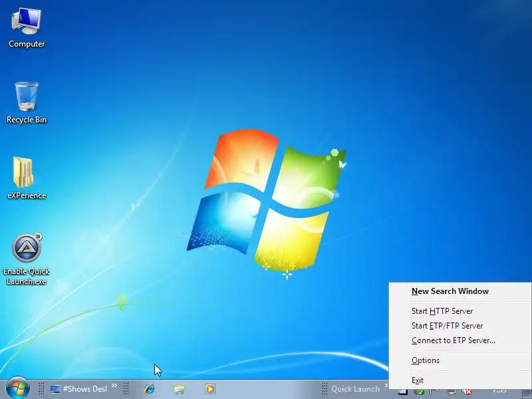Image resolution: width=532 pixels, height=399 pixels.
Task: Click the Quick Launch toolbar label
Action: click(355, 389)
